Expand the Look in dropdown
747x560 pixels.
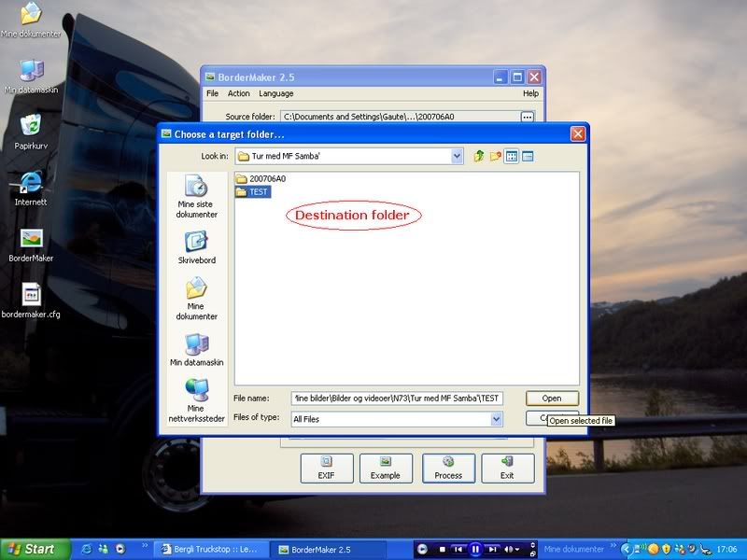[x=457, y=156]
